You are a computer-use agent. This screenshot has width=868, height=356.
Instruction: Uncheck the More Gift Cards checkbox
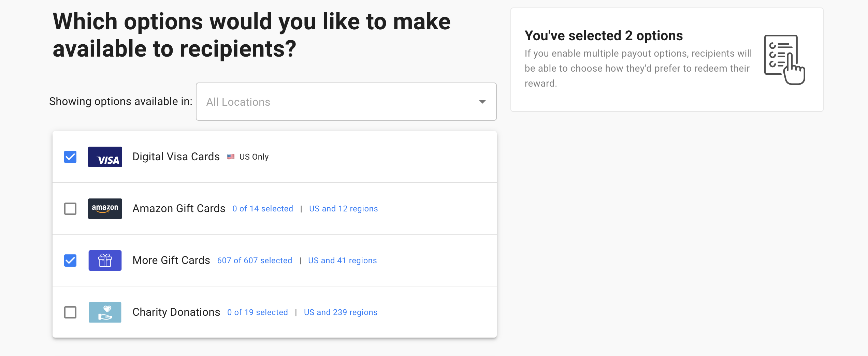(x=70, y=261)
